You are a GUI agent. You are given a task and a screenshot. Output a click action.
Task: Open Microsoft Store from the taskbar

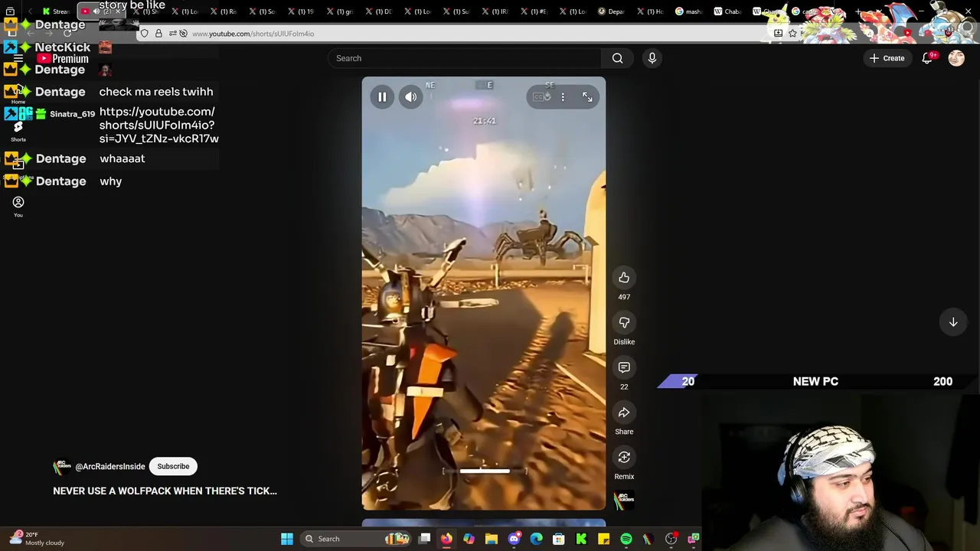[559, 539]
